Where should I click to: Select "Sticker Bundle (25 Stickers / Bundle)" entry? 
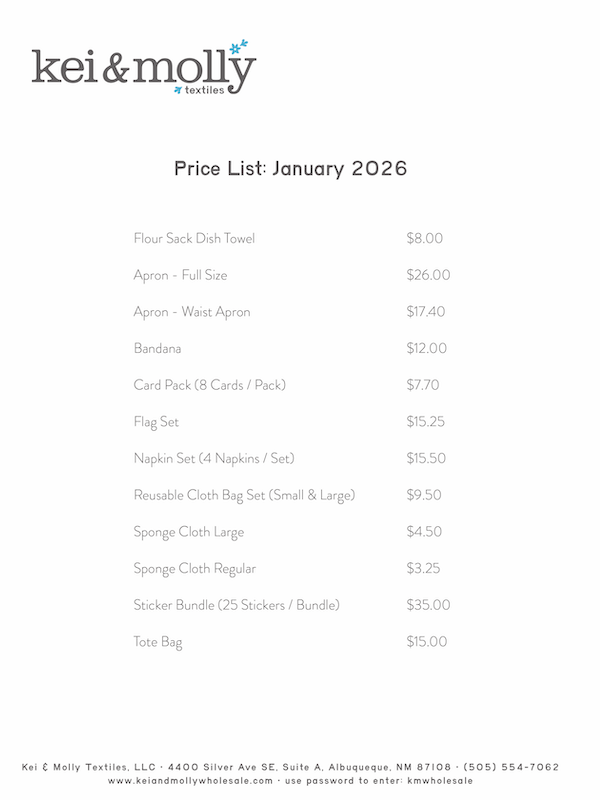coord(236,605)
